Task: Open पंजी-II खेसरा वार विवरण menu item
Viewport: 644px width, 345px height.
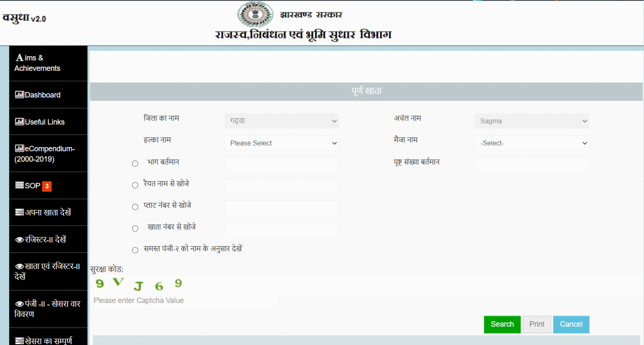Action: tap(48, 309)
